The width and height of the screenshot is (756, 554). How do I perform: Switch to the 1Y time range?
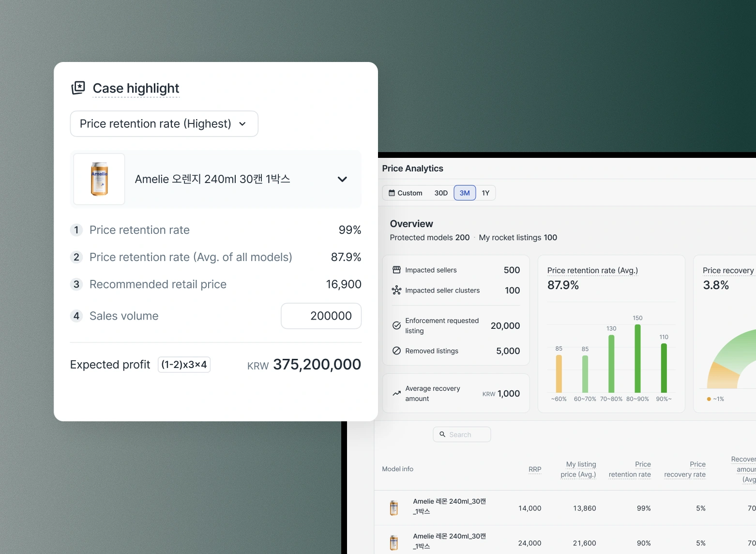click(x=486, y=193)
